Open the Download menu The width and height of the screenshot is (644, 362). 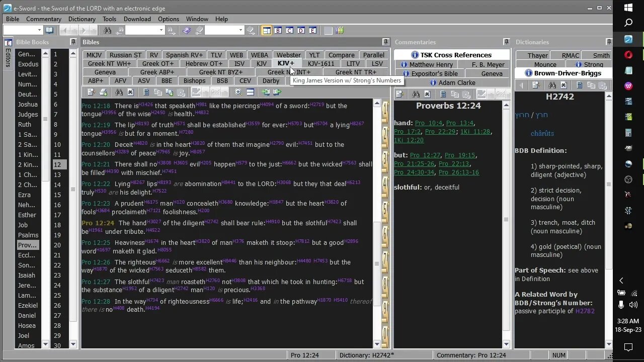tap(137, 19)
